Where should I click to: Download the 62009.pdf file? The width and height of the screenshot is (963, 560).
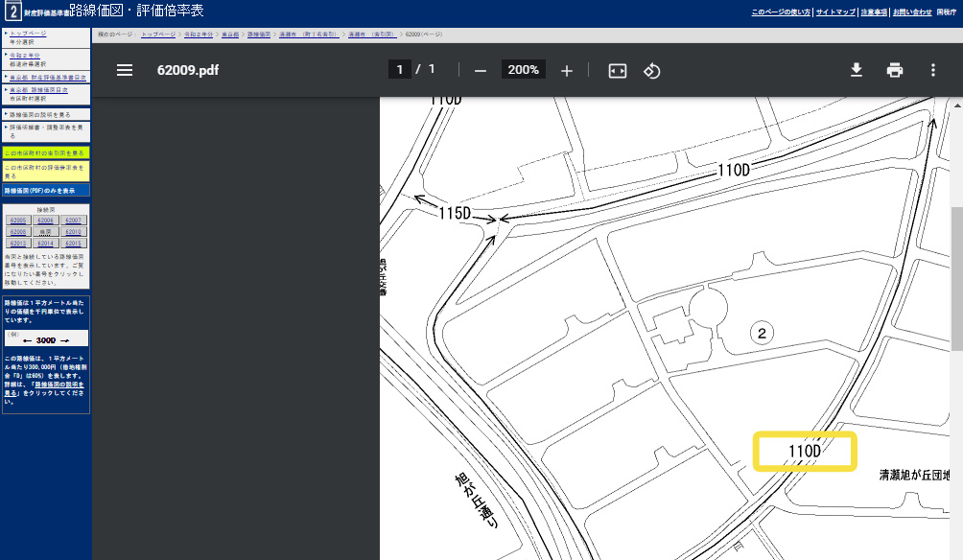(857, 70)
